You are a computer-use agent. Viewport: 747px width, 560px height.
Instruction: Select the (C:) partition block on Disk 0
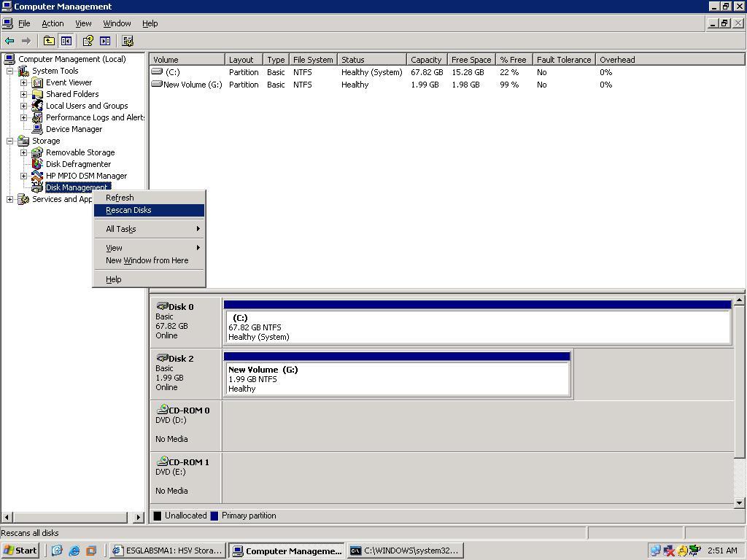tap(477, 322)
